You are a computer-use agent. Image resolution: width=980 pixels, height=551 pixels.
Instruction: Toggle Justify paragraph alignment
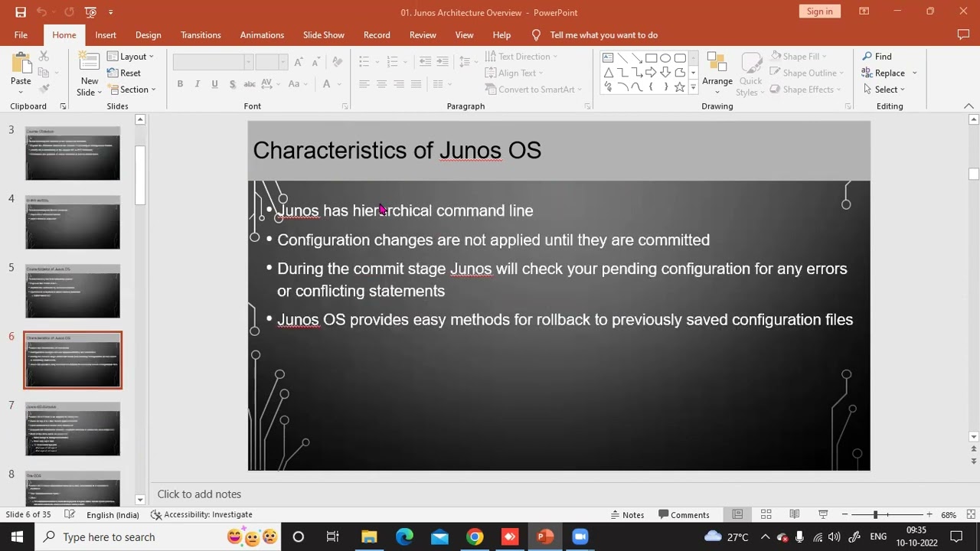(416, 84)
